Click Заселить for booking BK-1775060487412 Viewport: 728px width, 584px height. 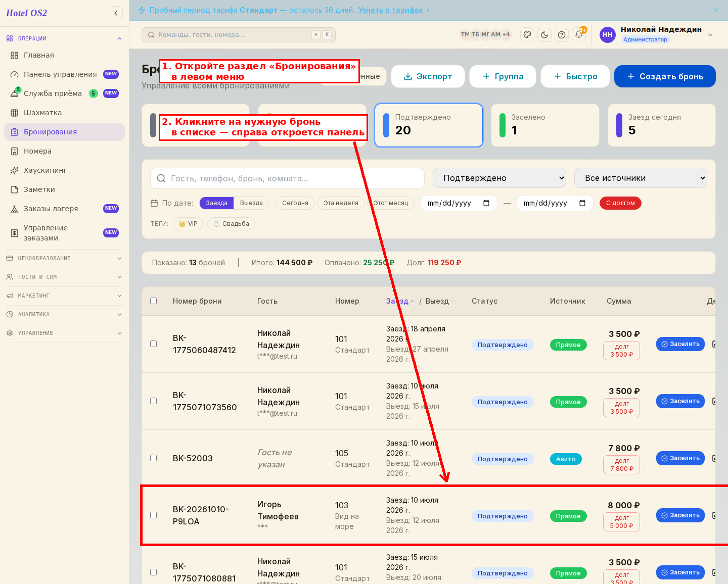pos(680,344)
